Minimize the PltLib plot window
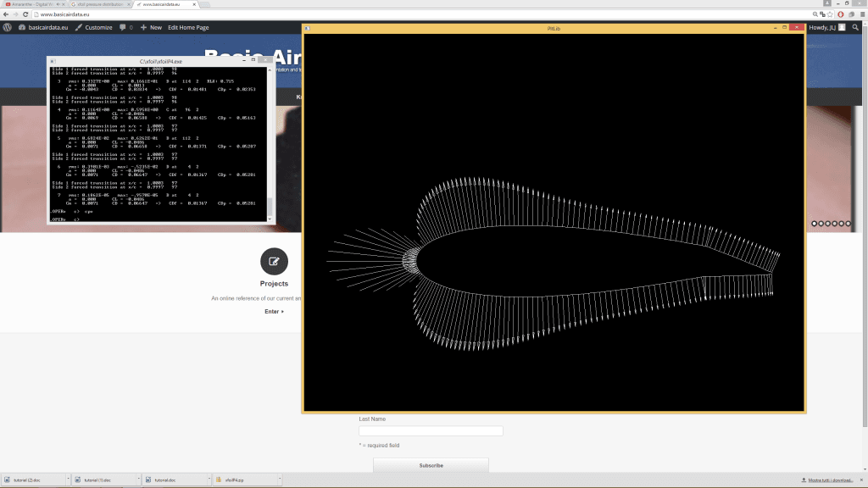Screen dimensions: 868x488 click(775, 28)
